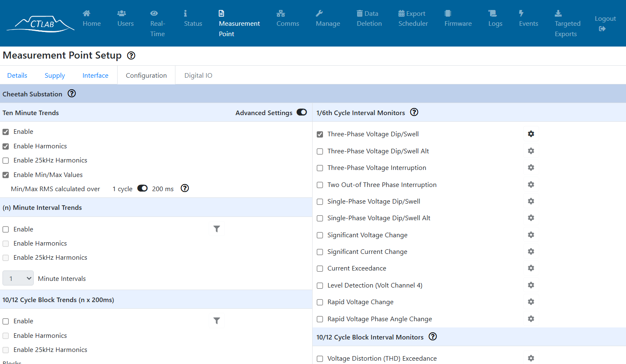
Task: Open gear for Two Out-of Three Phase Interruption
Action: [531, 184]
